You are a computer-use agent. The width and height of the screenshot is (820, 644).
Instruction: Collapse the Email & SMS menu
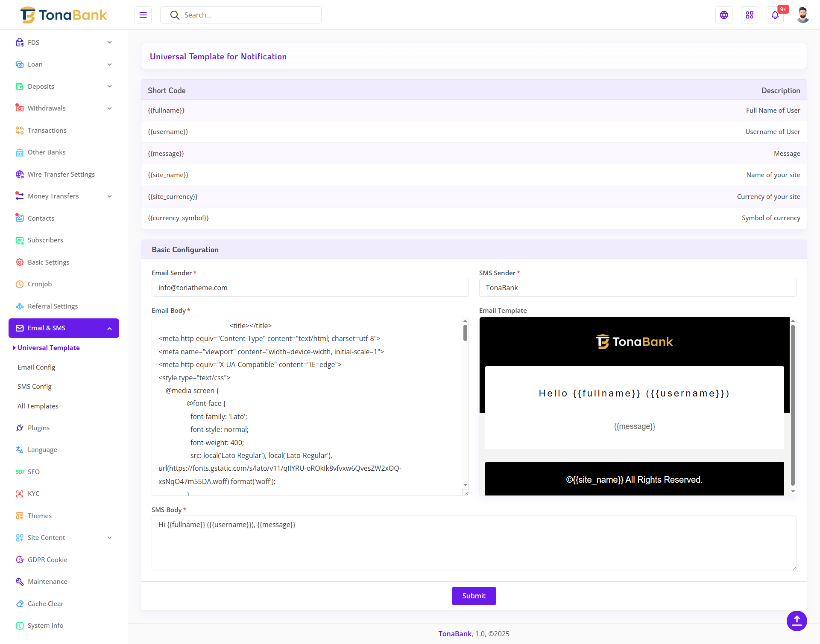[x=109, y=328]
